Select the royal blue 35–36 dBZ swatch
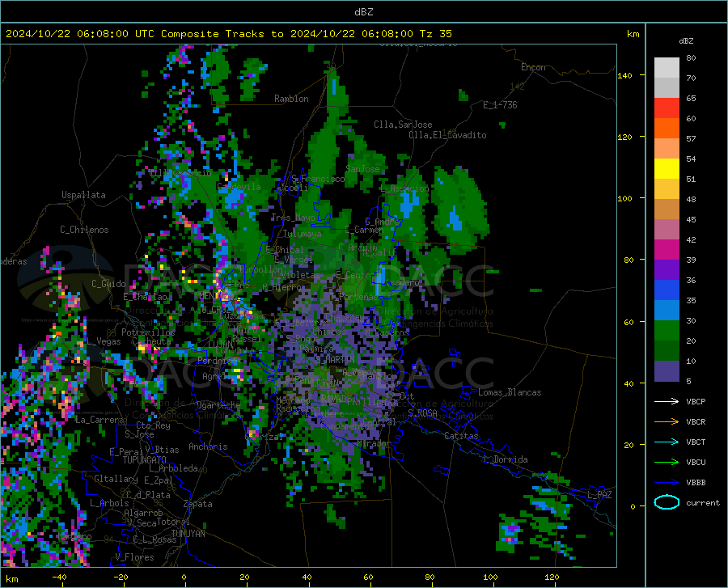The image size is (728, 588). (x=667, y=290)
